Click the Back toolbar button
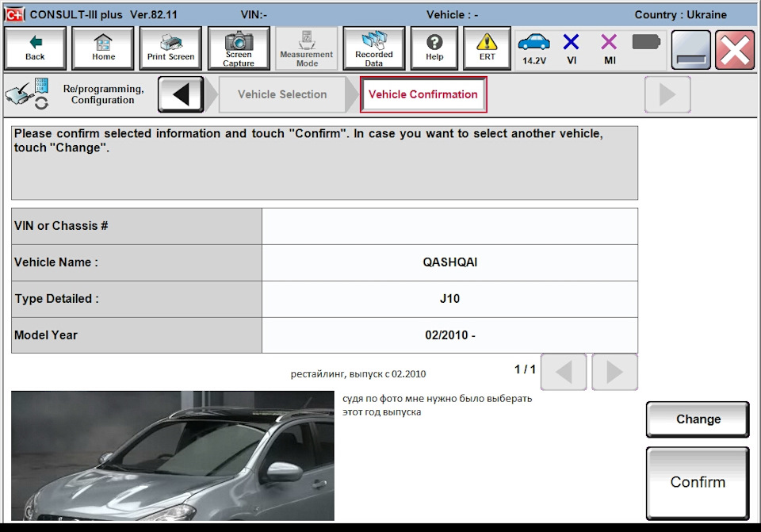This screenshot has height=532, width=761. (x=35, y=48)
